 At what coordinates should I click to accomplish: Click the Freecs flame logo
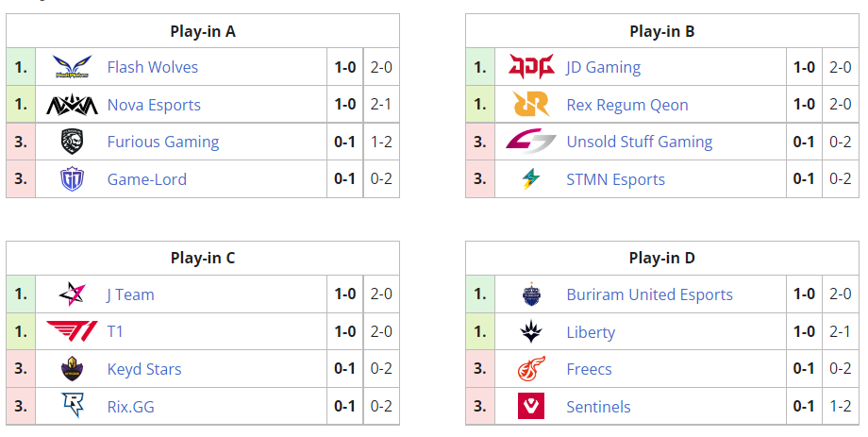click(531, 369)
